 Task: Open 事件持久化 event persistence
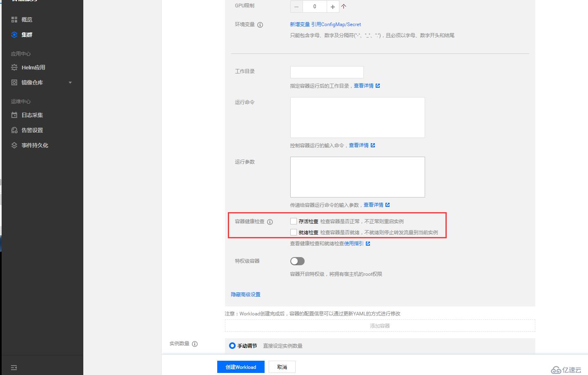point(35,145)
